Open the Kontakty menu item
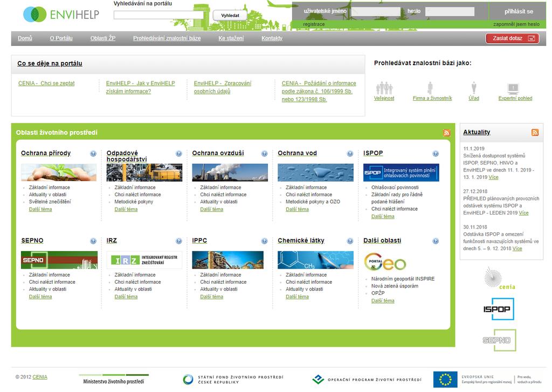552x392 pixels. (x=272, y=38)
